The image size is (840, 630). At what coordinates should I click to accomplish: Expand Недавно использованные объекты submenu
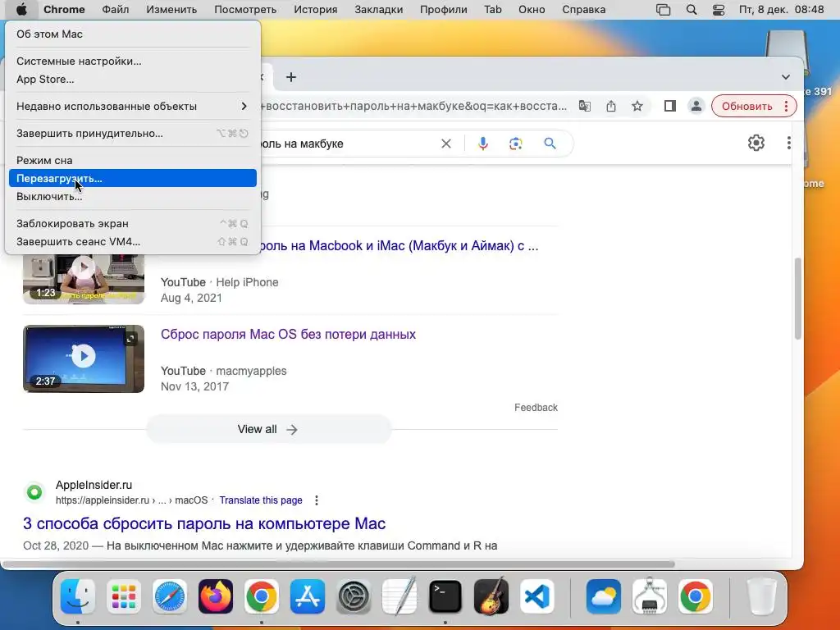(x=133, y=106)
